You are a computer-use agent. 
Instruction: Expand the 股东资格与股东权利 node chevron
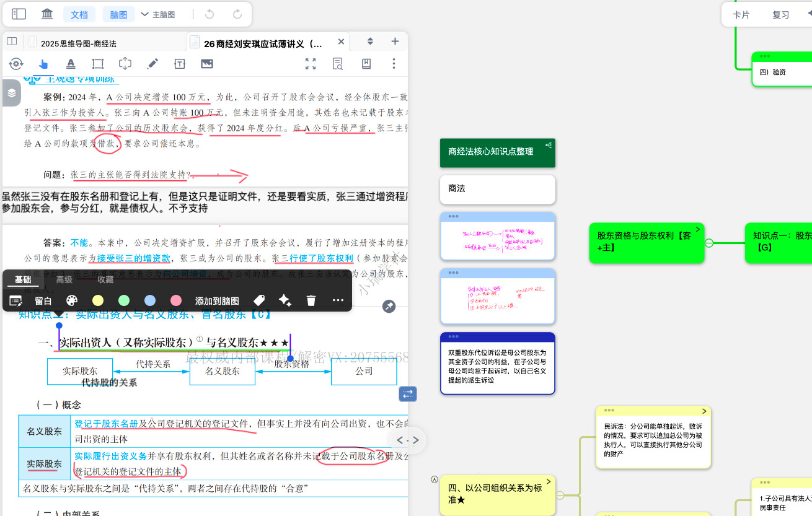point(697,229)
